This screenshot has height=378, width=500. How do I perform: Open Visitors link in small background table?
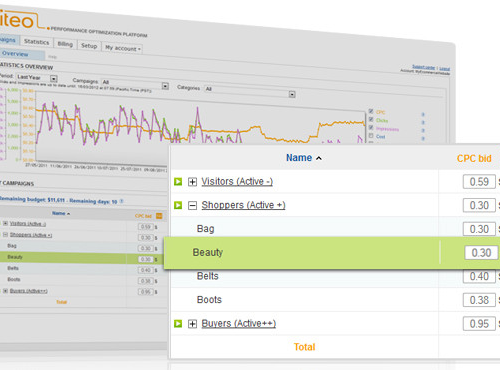(x=28, y=224)
